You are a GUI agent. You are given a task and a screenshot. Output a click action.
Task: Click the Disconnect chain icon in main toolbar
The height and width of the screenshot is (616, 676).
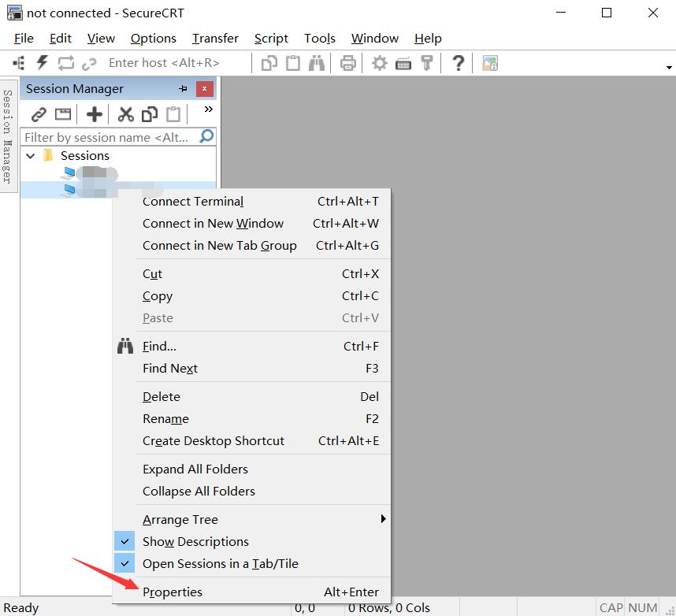pyautogui.click(x=89, y=64)
